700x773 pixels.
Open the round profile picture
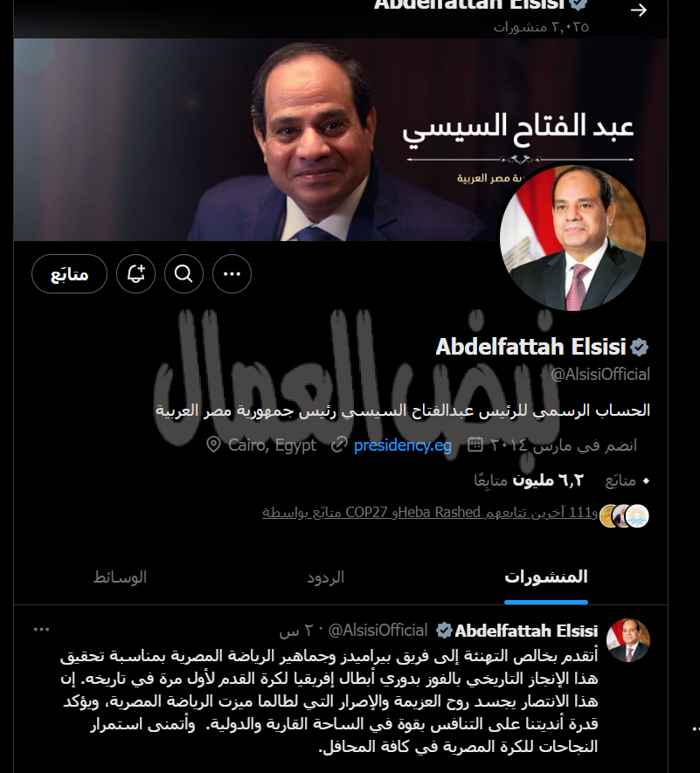572,238
